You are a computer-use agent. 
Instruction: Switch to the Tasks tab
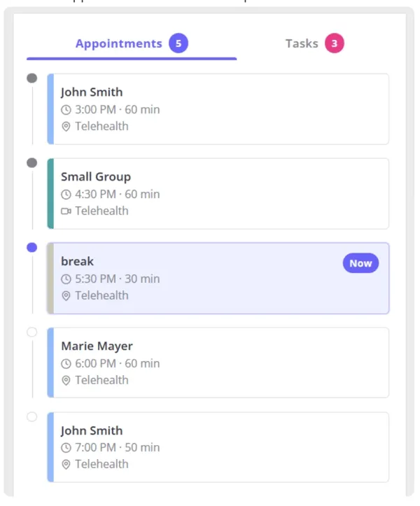click(x=314, y=43)
